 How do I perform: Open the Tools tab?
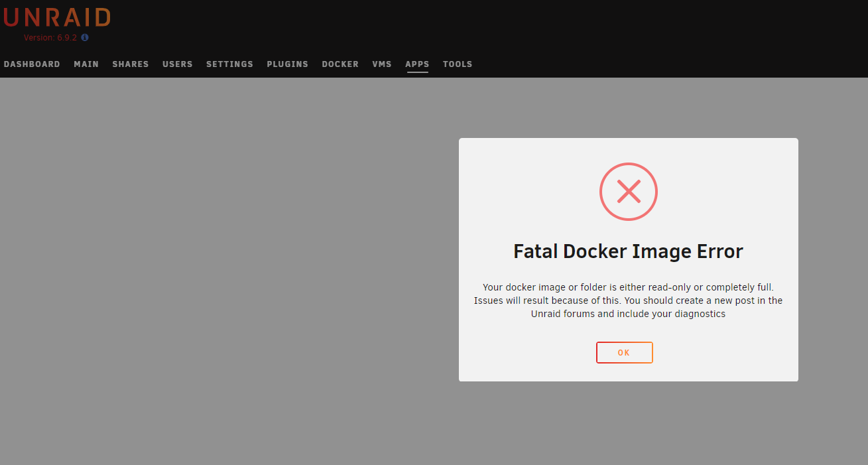pos(458,64)
